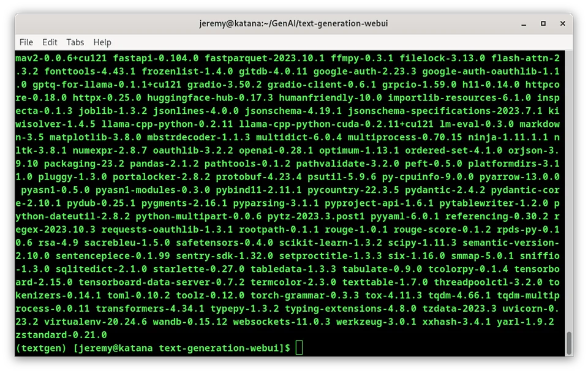Click the text llama-cpp-python-0.2.11
Image resolution: width=588 pixels, height=373 pixels.
pyautogui.click(x=167, y=124)
